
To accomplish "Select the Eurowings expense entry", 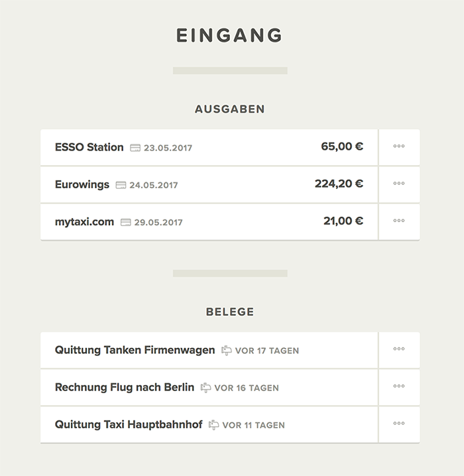I will 209,184.
